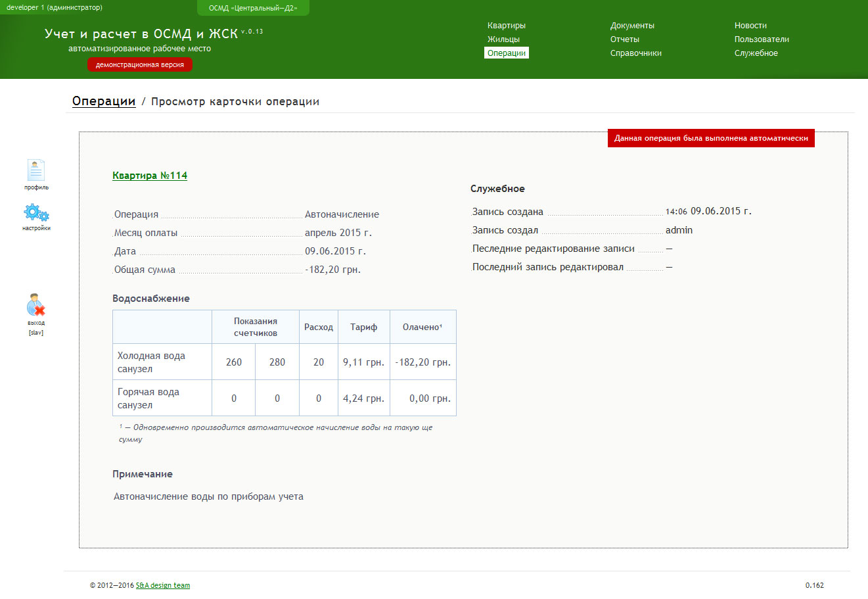Click the Общая сумма -182,20 грн. value

(332, 270)
